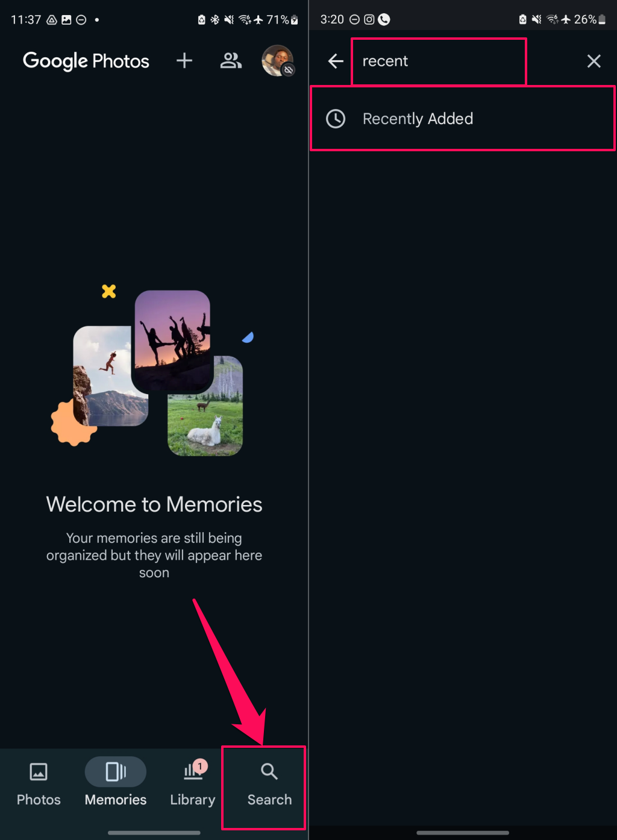The image size is (617, 840).
Task: Tap the Instagram status bar icon
Action: [x=369, y=19]
